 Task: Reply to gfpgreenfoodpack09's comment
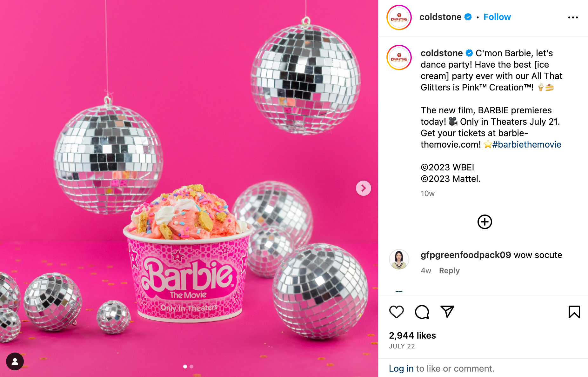[x=449, y=271]
